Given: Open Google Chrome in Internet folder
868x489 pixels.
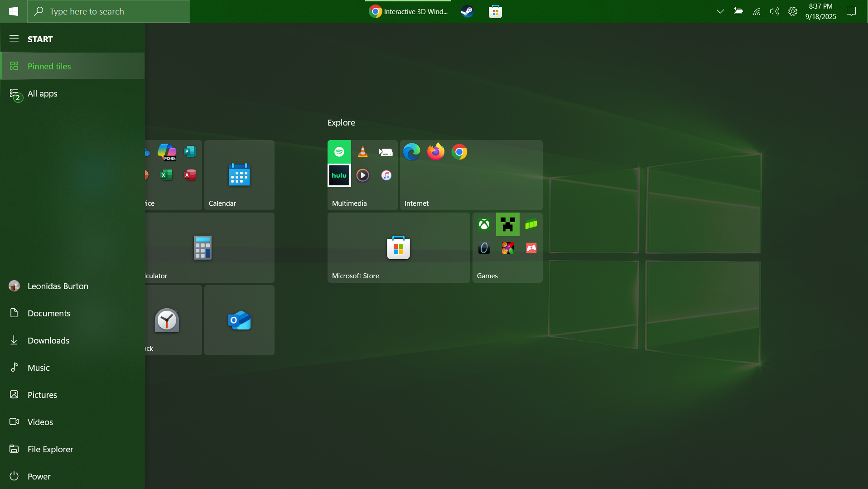Looking at the screenshot, I should [x=459, y=152].
